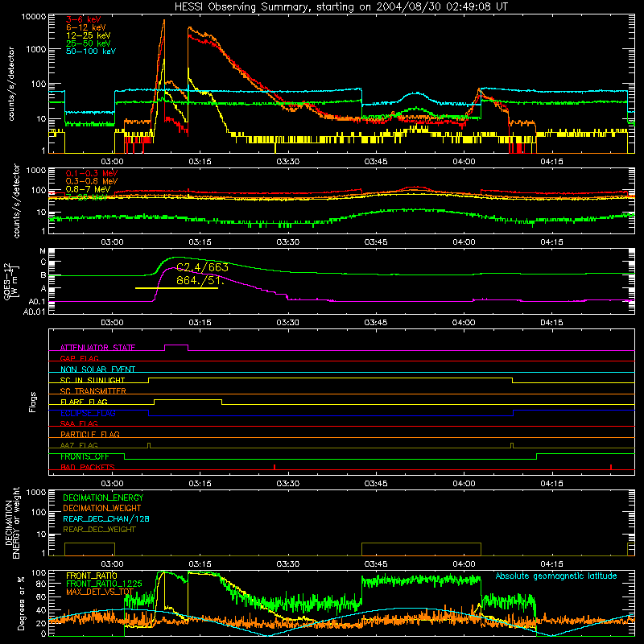Click the 864./51. flare annotation
This screenshot has height=644, width=644.
click(x=200, y=280)
